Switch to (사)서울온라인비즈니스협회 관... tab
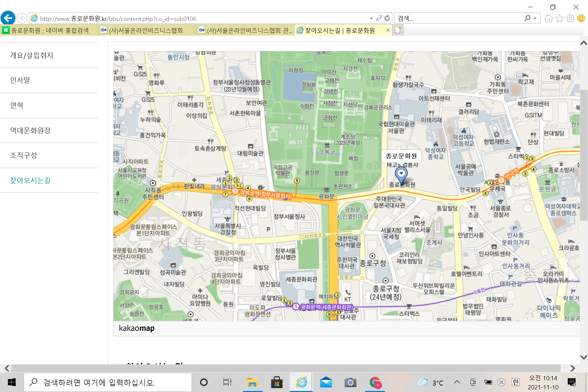This screenshot has width=588, height=392. (245, 30)
